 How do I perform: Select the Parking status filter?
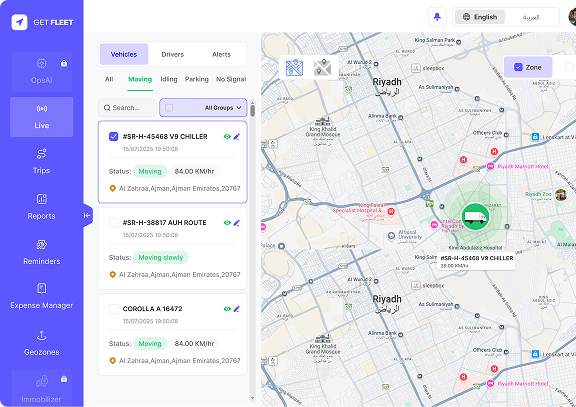pyautogui.click(x=197, y=79)
